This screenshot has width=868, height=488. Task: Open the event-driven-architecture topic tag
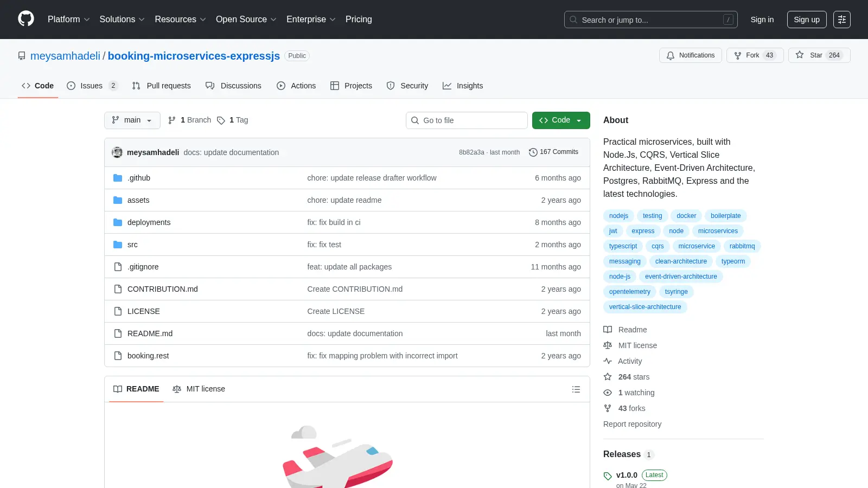(681, 277)
